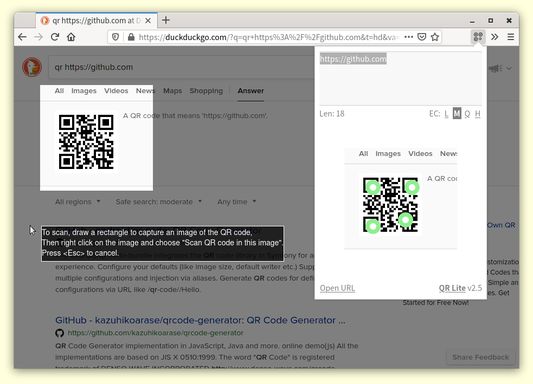Click Open URL in QR Lite popup
This screenshot has height=384, width=533.
[337, 288]
